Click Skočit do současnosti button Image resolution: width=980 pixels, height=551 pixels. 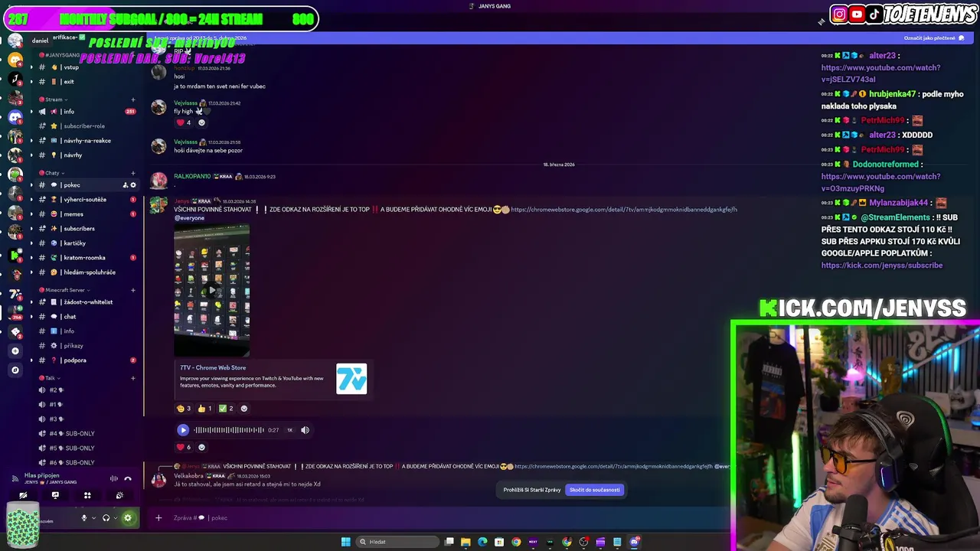[595, 490]
